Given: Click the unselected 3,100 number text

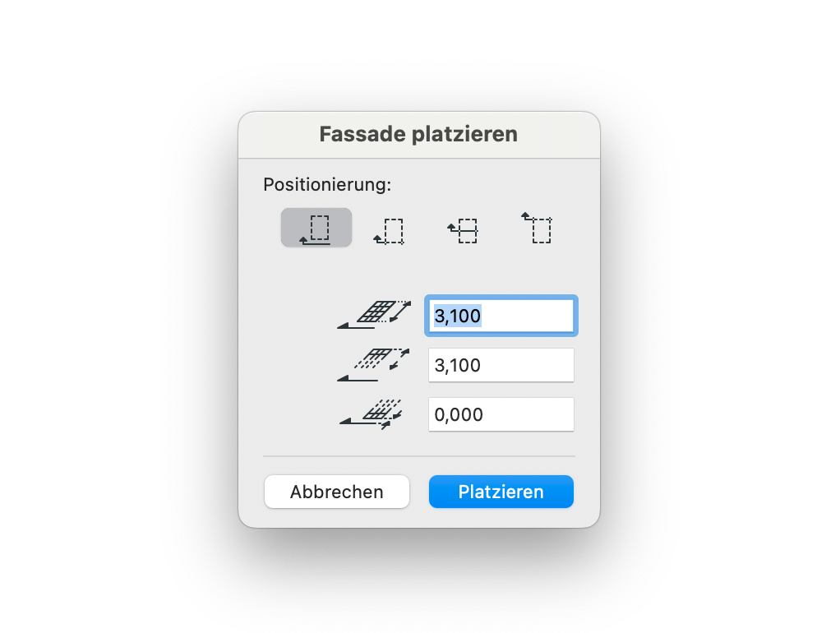Looking at the screenshot, I should click(458, 365).
